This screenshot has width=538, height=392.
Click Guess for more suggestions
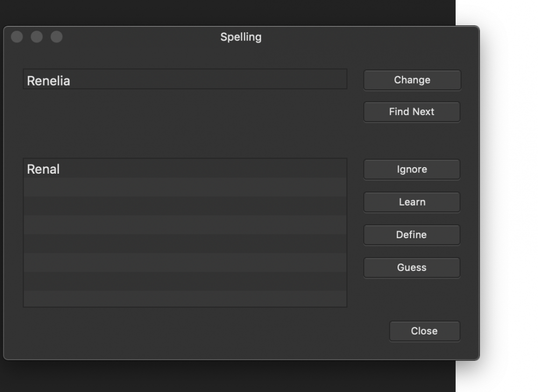click(412, 267)
